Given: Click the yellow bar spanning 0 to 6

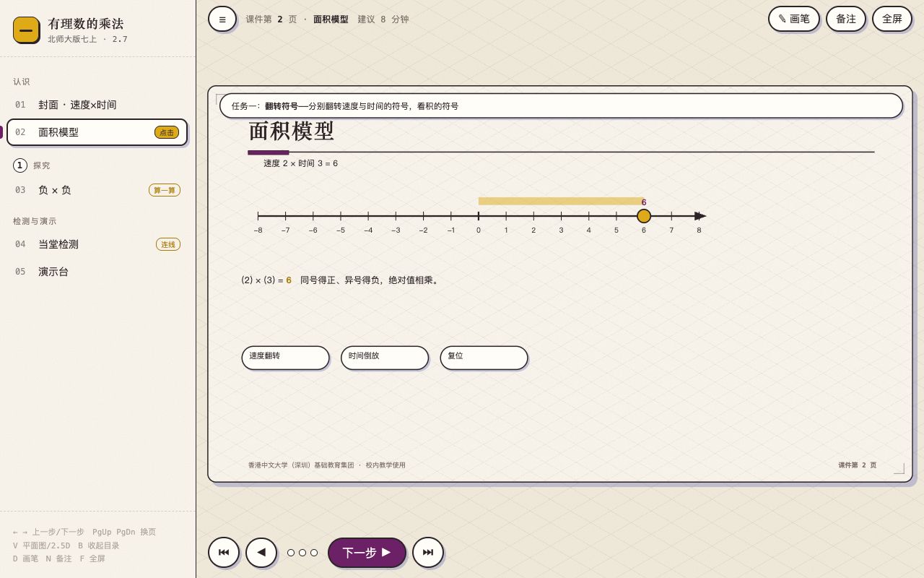Looking at the screenshot, I should 561,201.
